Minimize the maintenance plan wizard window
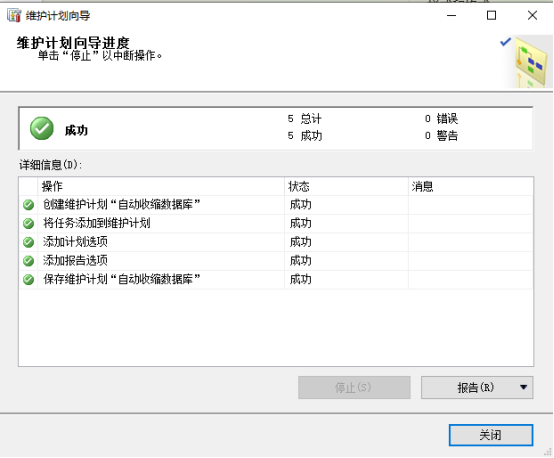Screen dimensions: 554x458 pos(452,16)
